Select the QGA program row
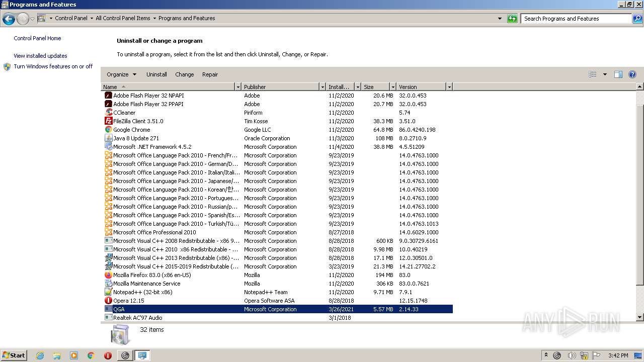The image size is (644, 362). pyautogui.click(x=277, y=309)
